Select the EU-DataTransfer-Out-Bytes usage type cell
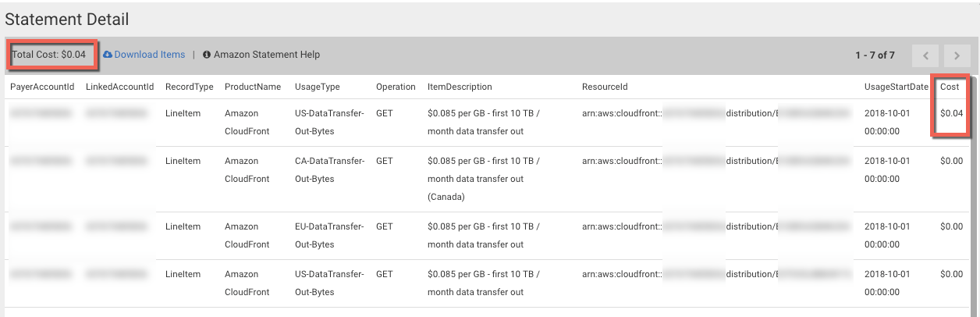980x317 pixels. click(329, 235)
